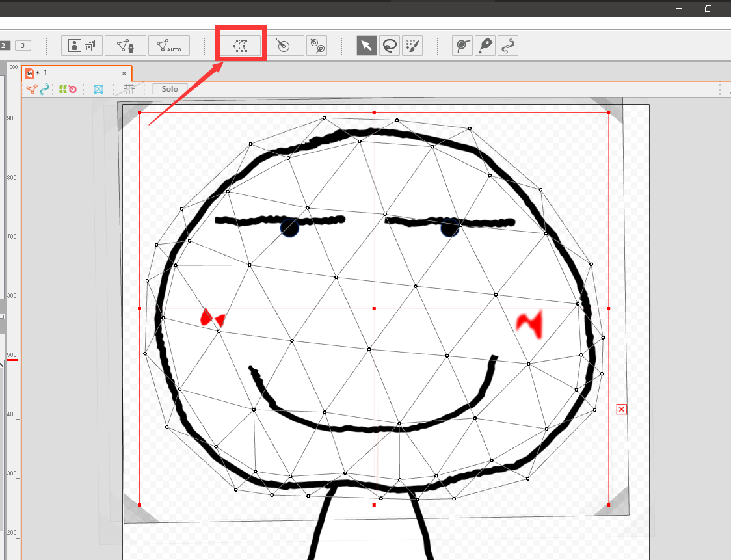Switch to the model tab named 1
731x560 pixels.
(x=45, y=73)
